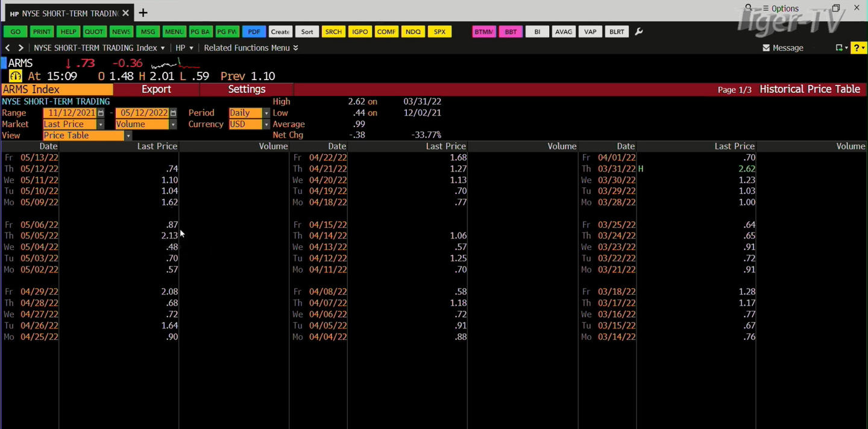Select the 05/05/22 date cell
This screenshot has width=868, height=429.
click(x=39, y=236)
